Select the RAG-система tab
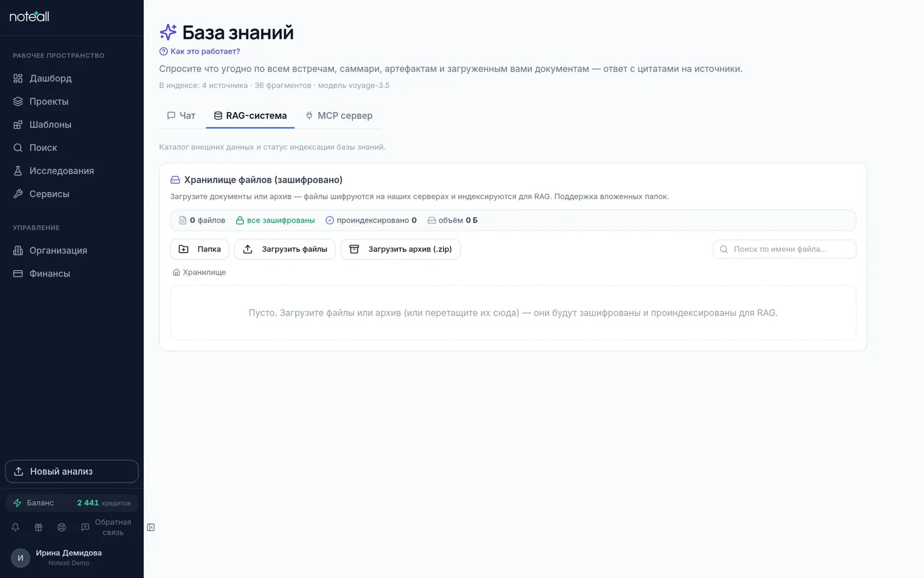Image resolution: width=924 pixels, height=578 pixels. pos(250,116)
